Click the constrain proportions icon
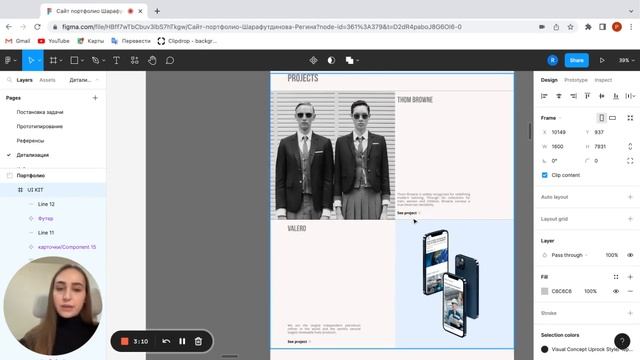640x360 pixels. 630,146
